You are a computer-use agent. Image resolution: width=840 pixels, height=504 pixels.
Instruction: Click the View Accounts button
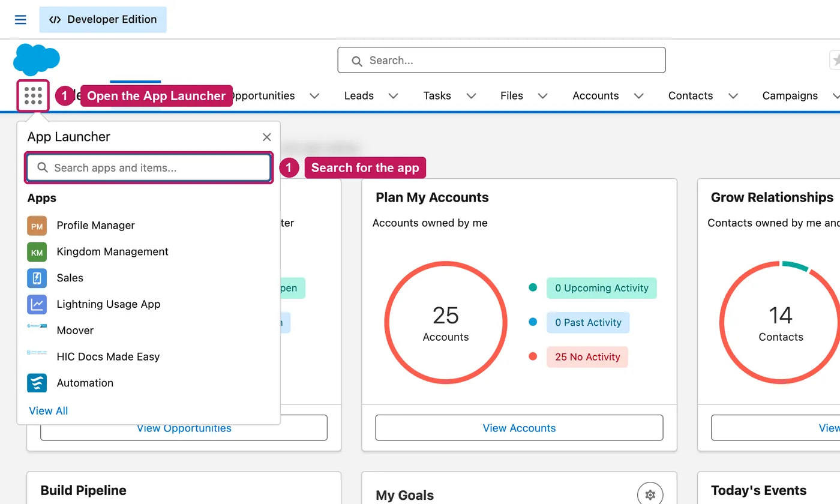520,428
